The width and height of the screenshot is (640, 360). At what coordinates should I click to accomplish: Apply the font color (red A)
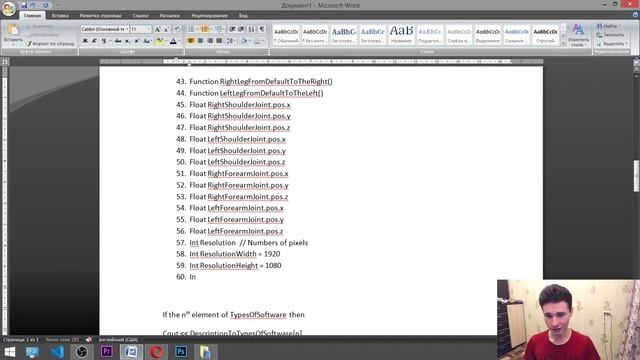(173, 41)
